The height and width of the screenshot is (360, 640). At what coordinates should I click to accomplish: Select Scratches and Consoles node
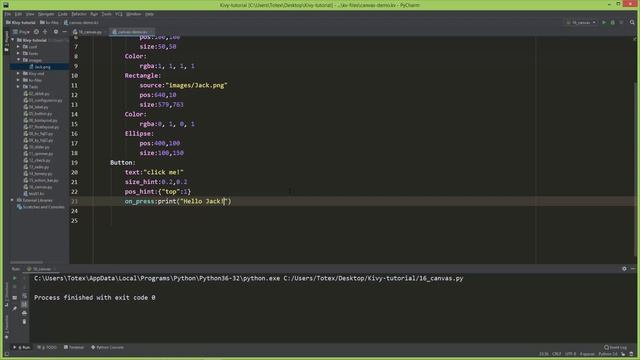coord(40,207)
